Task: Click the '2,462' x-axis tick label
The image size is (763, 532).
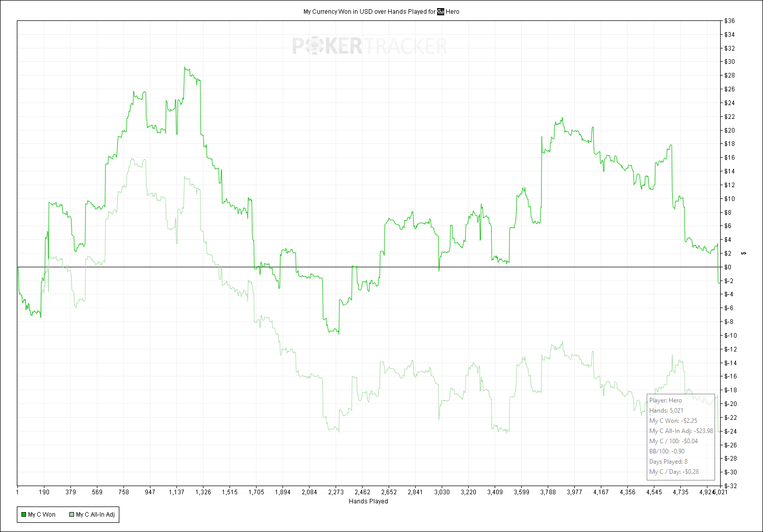Action: (x=363, y=492)
